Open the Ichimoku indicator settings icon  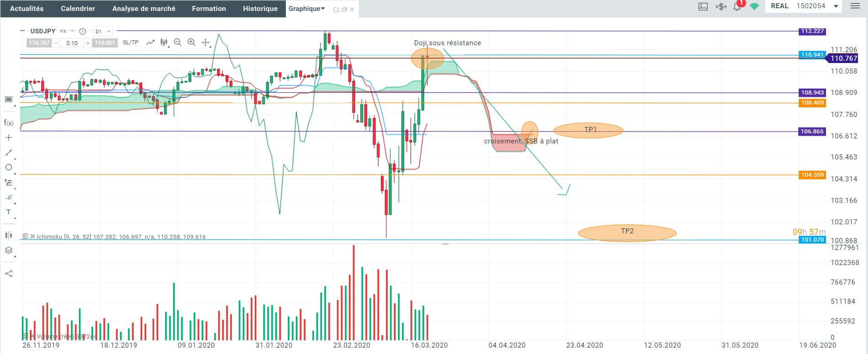tap(26, 237)
